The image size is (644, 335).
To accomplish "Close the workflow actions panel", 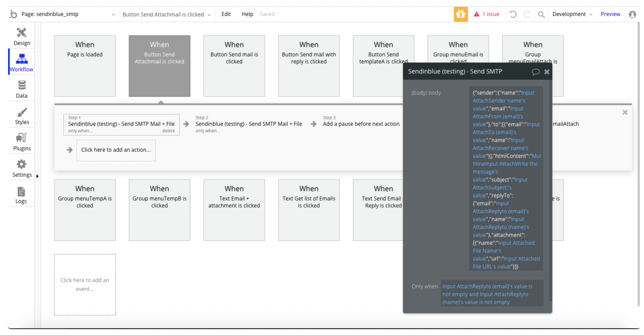I will pyautogui.click(x=625, y=112).
